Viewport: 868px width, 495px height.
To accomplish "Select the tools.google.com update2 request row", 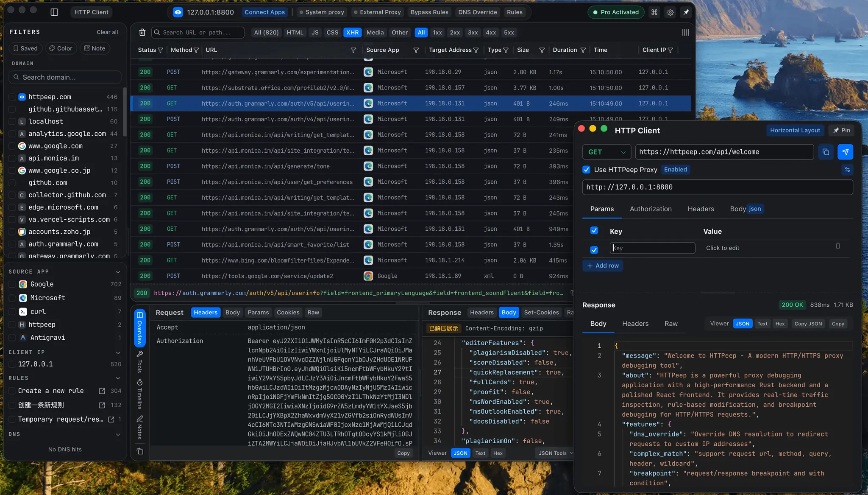I will 352,276.
